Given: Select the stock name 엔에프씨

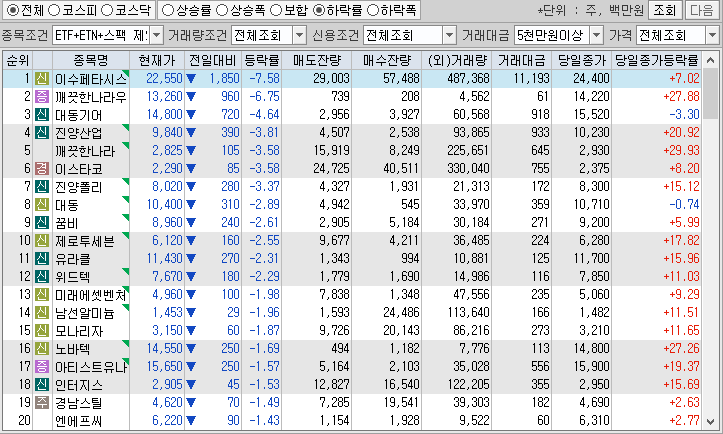Looking at the screenshot, I should pyautogui.click(x=78, y=421).
